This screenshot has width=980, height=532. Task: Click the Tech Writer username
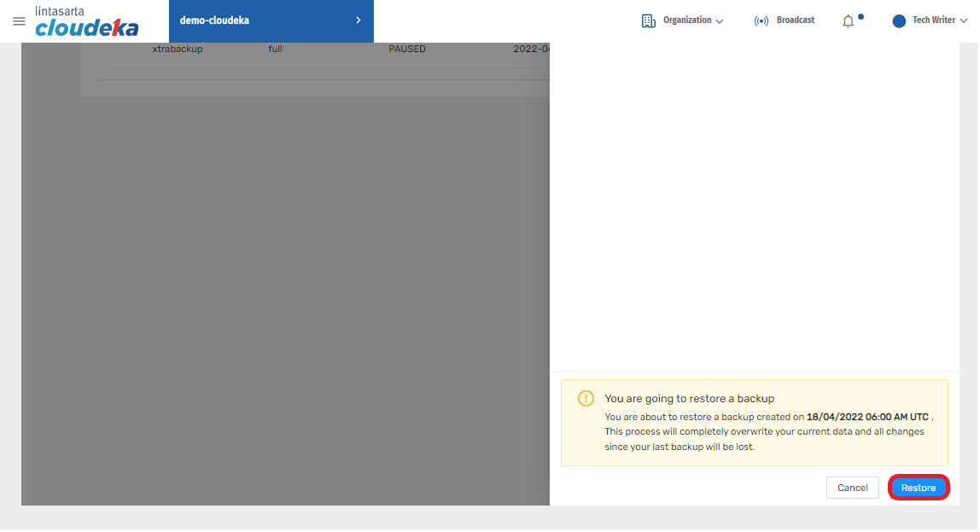pos(933,20)
